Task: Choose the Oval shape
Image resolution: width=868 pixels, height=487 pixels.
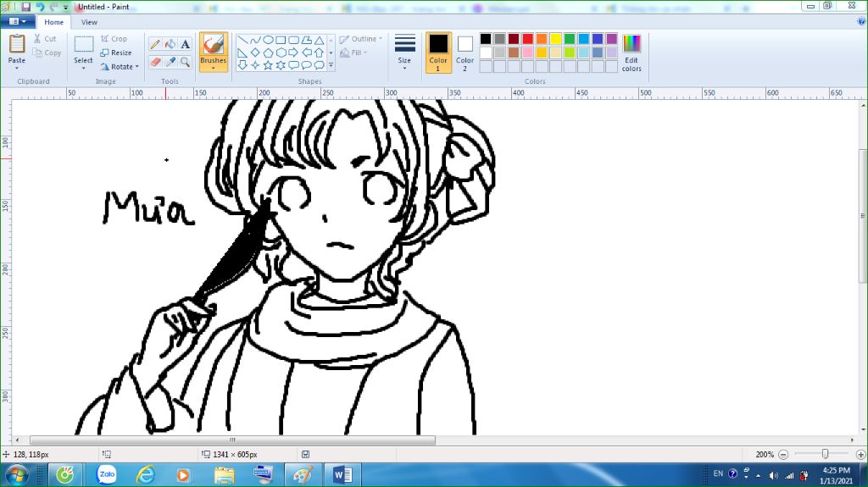Action: point(268,40)
